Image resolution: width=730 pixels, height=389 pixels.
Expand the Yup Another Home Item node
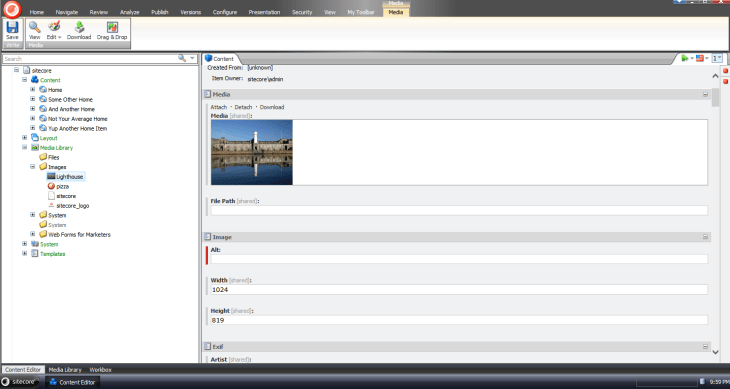tap(33, 128)
